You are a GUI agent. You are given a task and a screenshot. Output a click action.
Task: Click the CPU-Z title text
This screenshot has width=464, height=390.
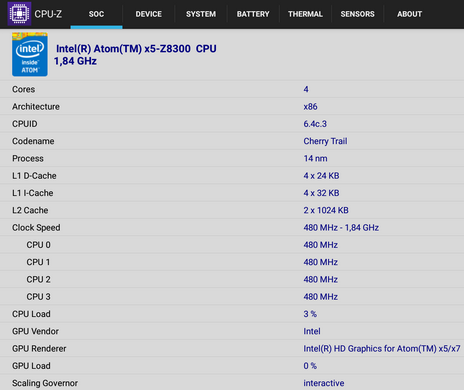48,14
